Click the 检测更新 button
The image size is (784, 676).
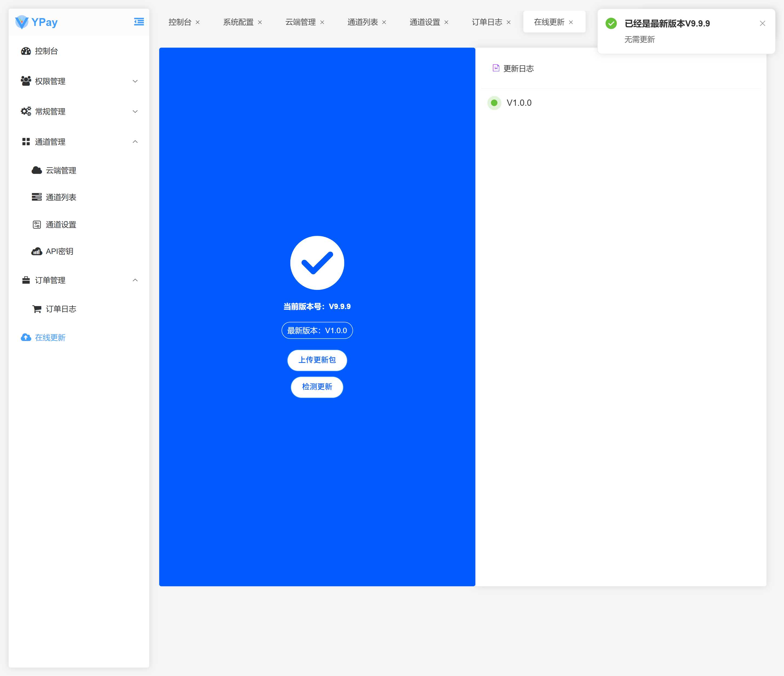pos(317,387)
